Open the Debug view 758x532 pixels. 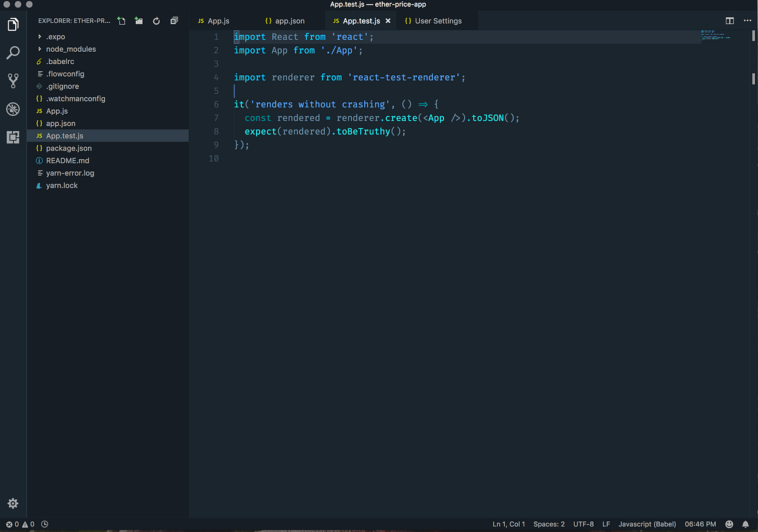(13, 109)
